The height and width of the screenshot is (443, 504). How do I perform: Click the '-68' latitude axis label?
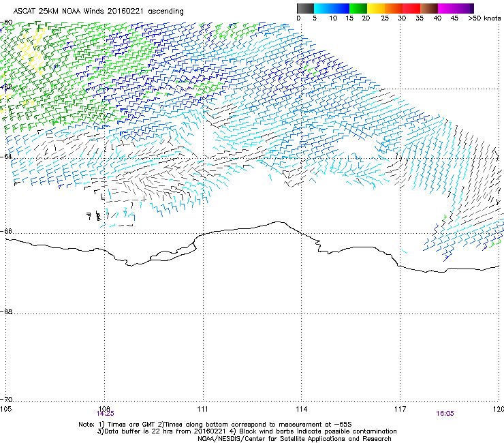6,311
